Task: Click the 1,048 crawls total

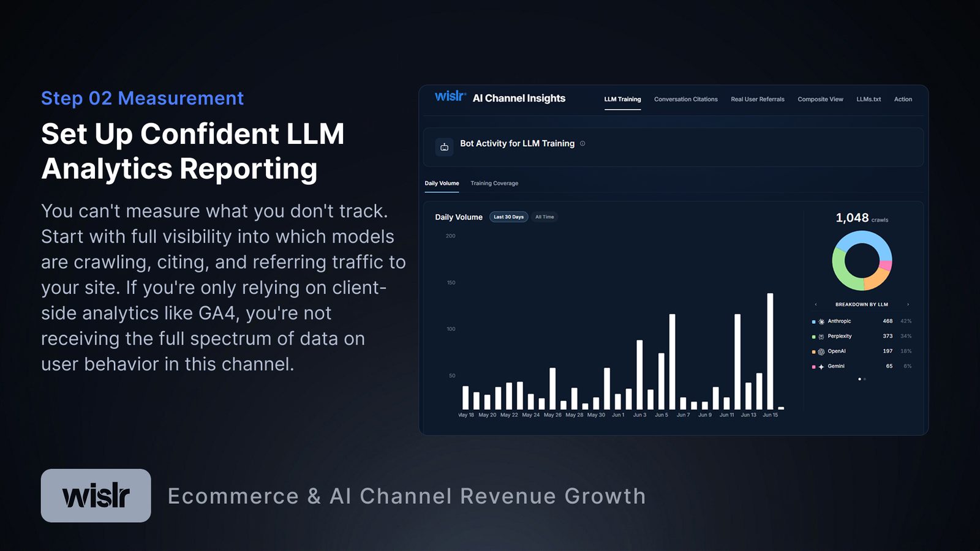Action: (862, 218)
